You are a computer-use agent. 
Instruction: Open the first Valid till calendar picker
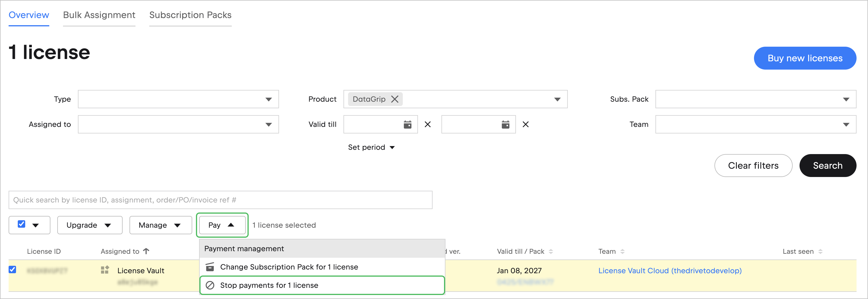point(407,125)
